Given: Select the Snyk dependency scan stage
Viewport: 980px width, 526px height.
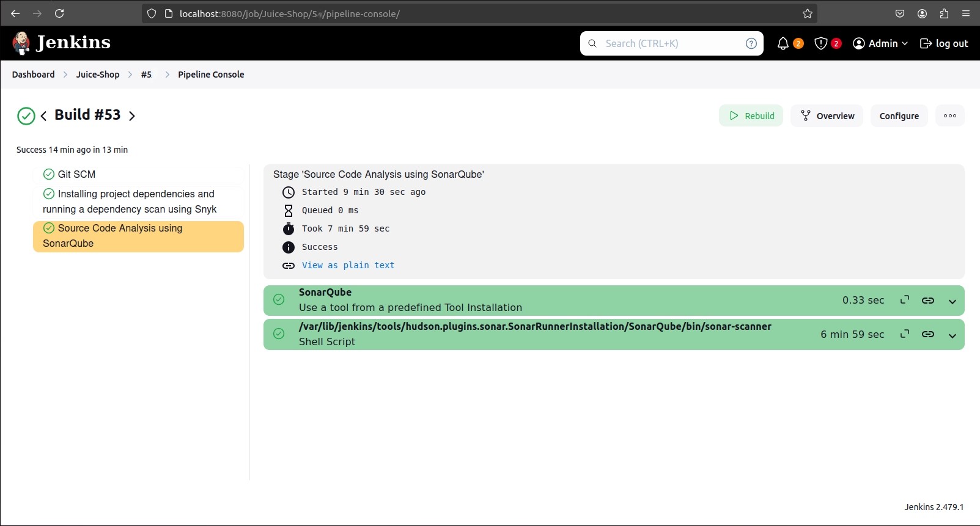Looking at the screenshot, I should coord(138,202).
